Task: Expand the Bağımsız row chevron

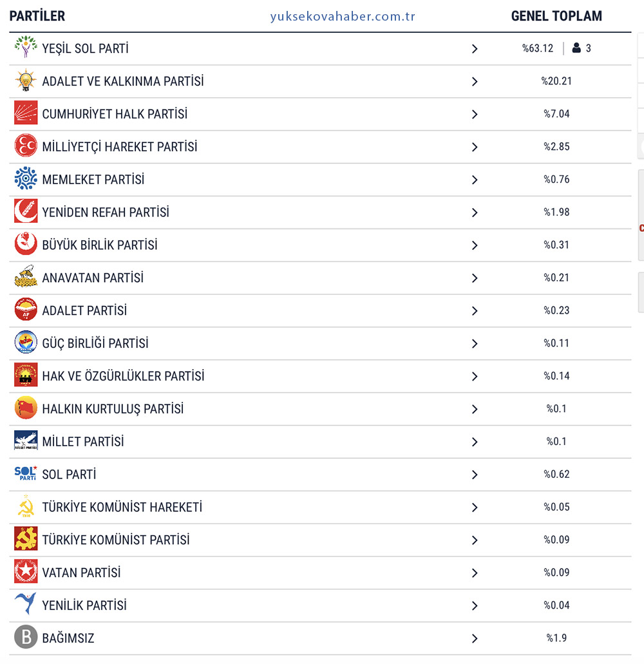Action: (475, 639)
